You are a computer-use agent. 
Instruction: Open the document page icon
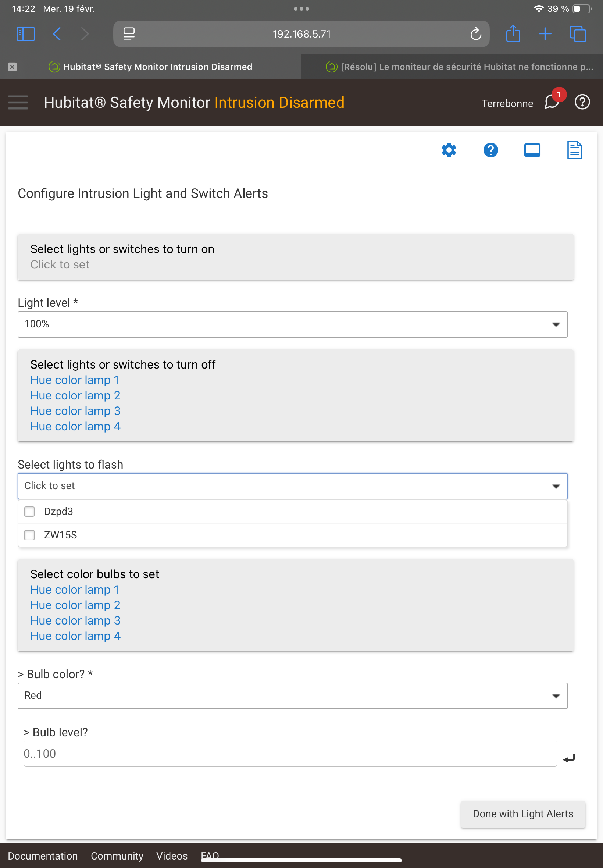coord(574,150)
